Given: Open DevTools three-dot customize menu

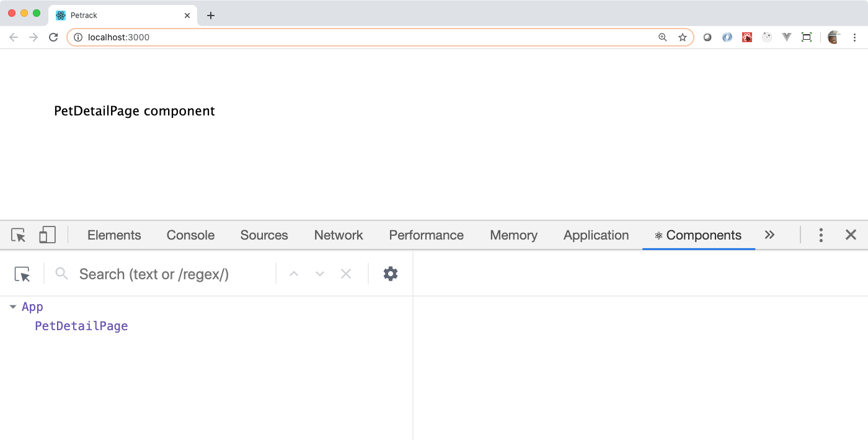Looking at the screenshot, I should pyautogui.click(x=821, y=235).
